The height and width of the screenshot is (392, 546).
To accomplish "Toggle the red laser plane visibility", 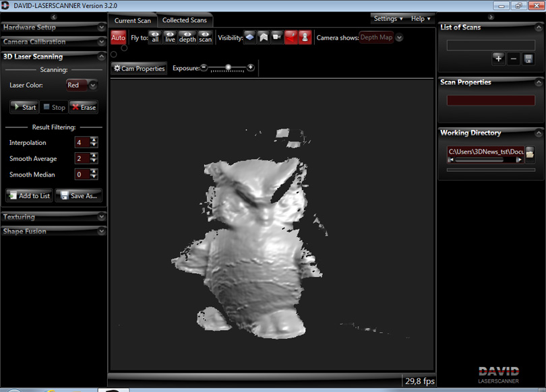I will click(291, 37).
